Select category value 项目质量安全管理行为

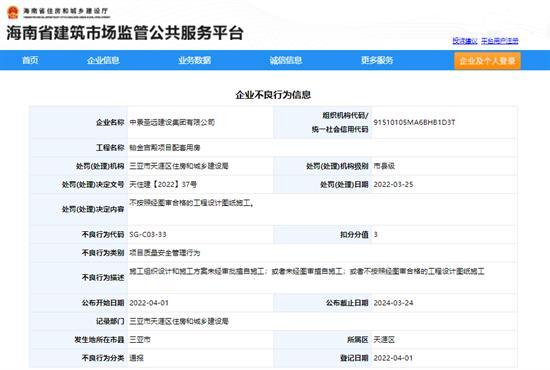(x=165, y=253)
